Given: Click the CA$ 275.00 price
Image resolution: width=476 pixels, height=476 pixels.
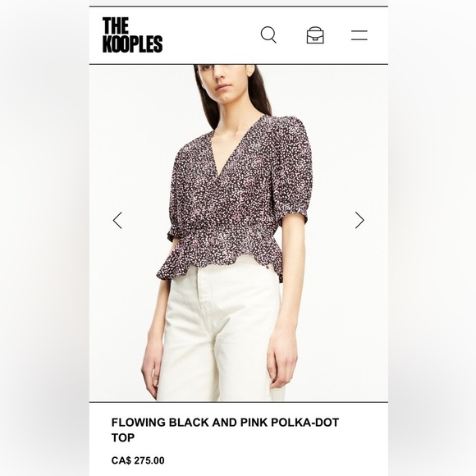Looking at the screenshot, I should [138, 460].
